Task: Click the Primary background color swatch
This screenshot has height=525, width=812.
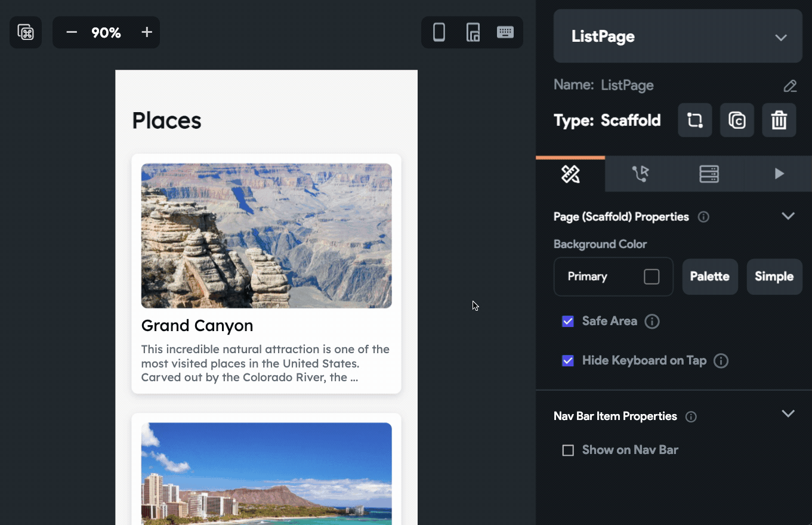Action: pyautogui.click(x=652, y=277)
